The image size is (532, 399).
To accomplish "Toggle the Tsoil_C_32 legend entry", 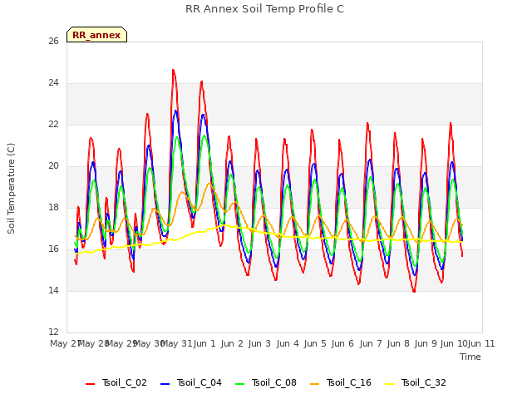I will 416,383.
